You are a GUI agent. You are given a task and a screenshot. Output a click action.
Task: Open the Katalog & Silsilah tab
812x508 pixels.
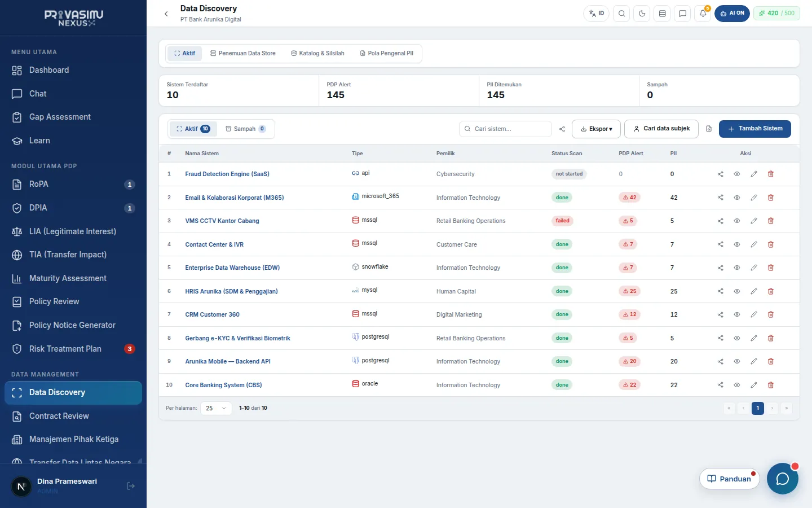pos(317,54)
